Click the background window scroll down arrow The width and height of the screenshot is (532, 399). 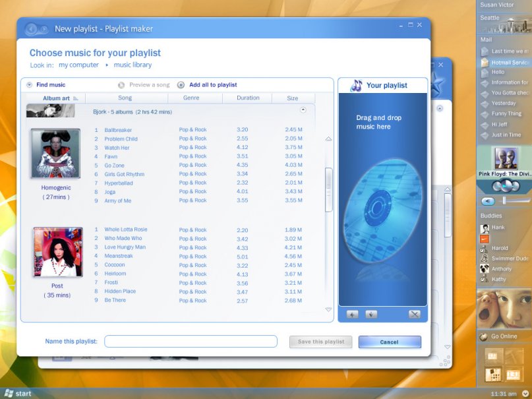point(448,347)
